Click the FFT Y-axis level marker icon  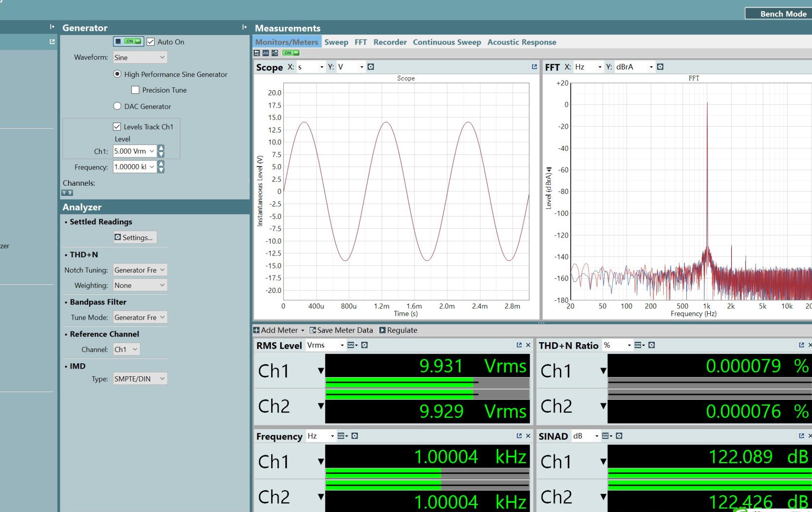549,169
